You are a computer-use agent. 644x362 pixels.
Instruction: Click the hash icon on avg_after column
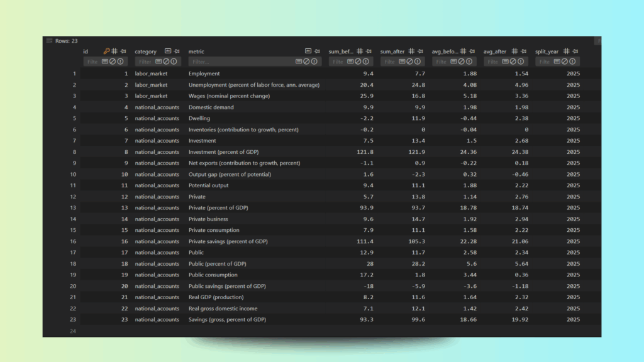(514, 52)
